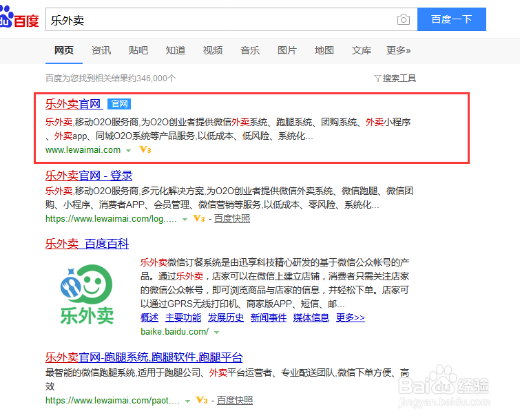Click the result count text 约346,000个
Image resolution: width=520 pixels, height=420 pixels.
click(x=152, y=78)
